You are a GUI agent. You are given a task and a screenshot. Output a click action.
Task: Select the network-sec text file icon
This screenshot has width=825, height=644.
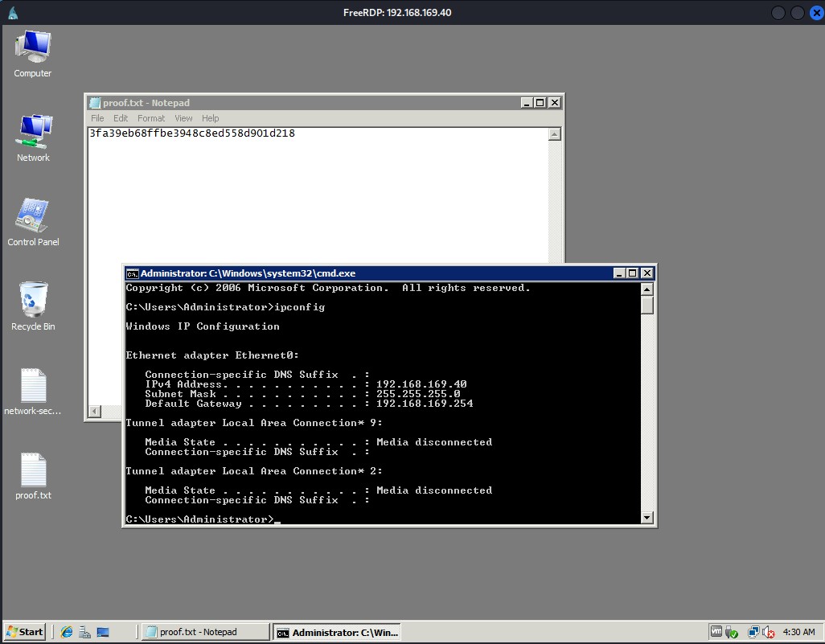[x=33, y=392]
